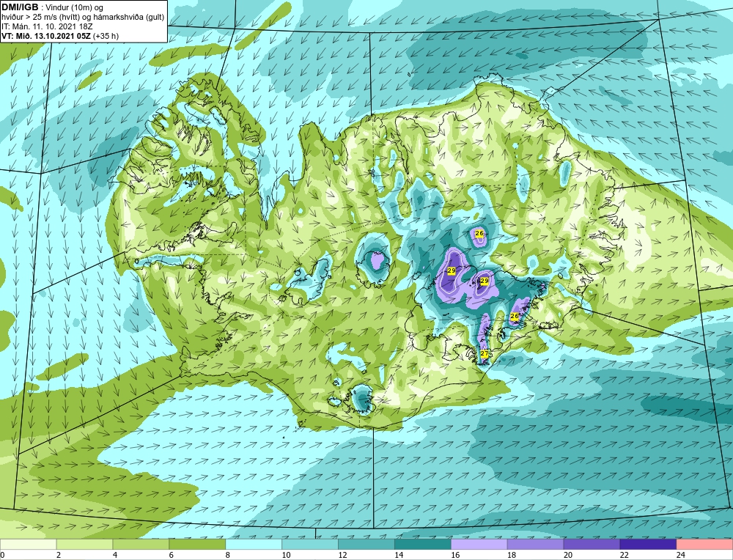Image resolution: width=733 pixels, height=560 pixels.
Task: Choose the 22–24 m/s dark indigo legend swatch
Action: (x=648, y=544)
